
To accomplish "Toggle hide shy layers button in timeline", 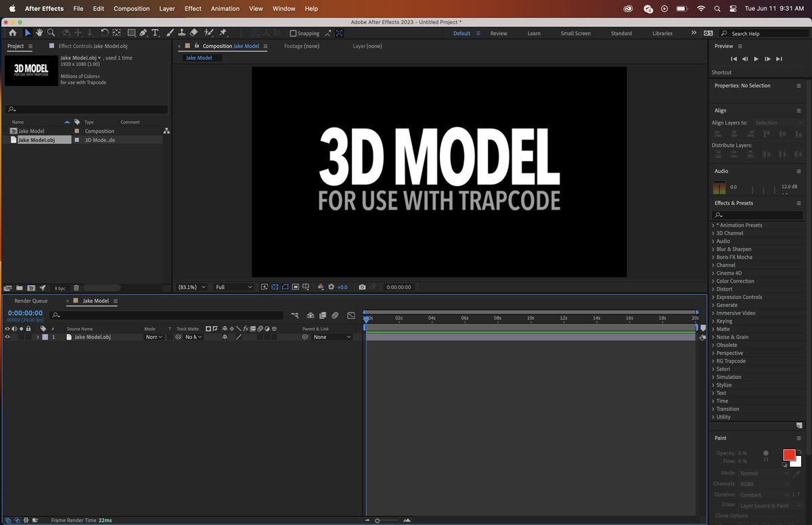I will coord(310,315).
